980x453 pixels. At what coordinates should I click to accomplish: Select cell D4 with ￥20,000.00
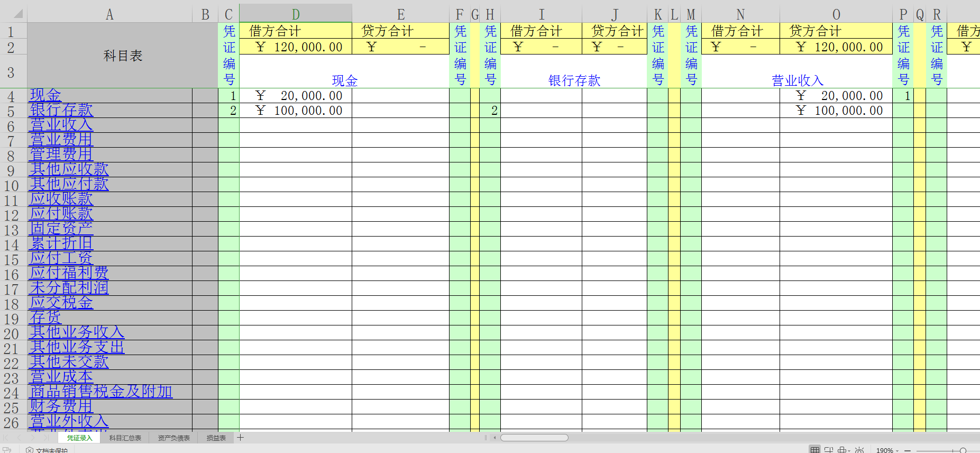(x=296, y=96)
